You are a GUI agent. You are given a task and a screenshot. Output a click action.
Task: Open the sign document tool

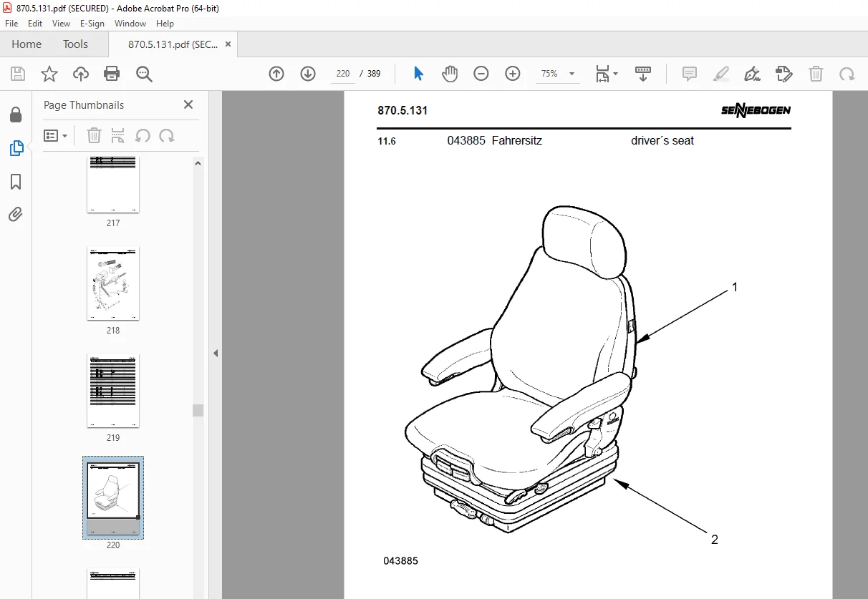(x=752, y=74)
